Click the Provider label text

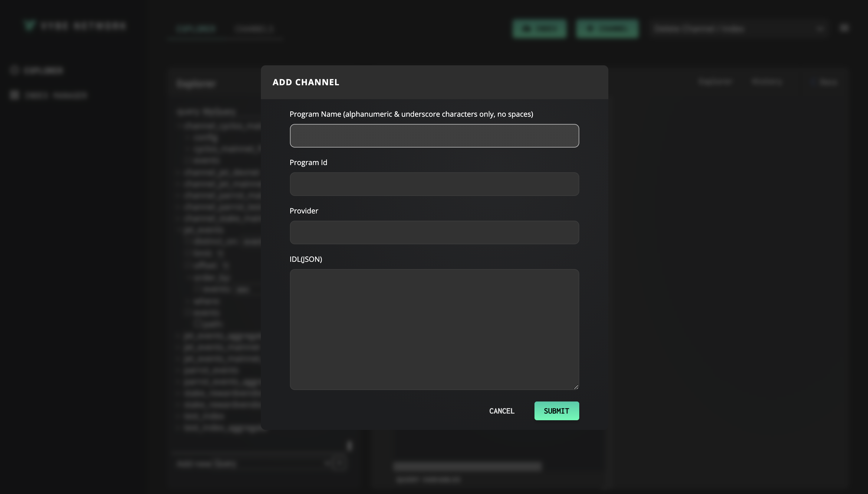[x=304, y=211]
